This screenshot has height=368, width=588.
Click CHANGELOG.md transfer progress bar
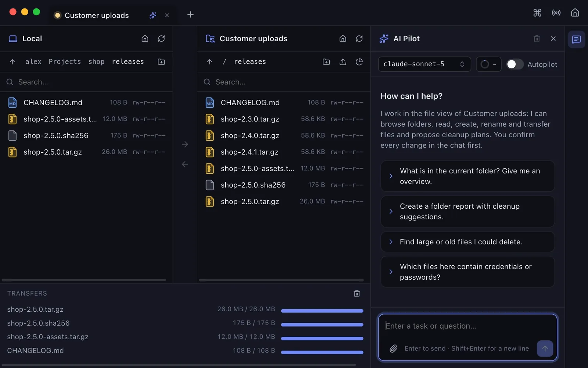tap(322, 352)
